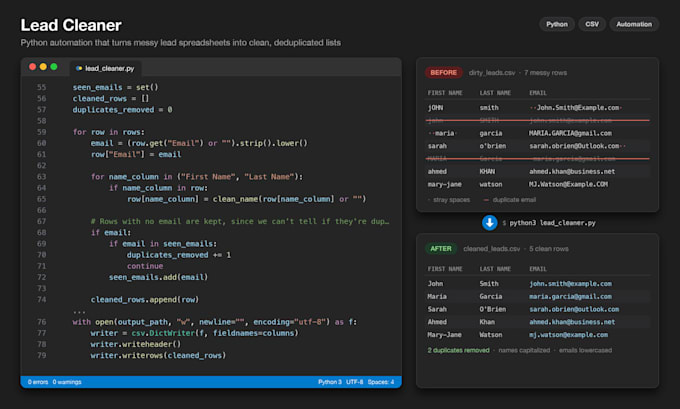Image resolution: width=680 pixels, height=409 pixels.
Task: Click the Python tag pill
Action: [x=557, y=24]
